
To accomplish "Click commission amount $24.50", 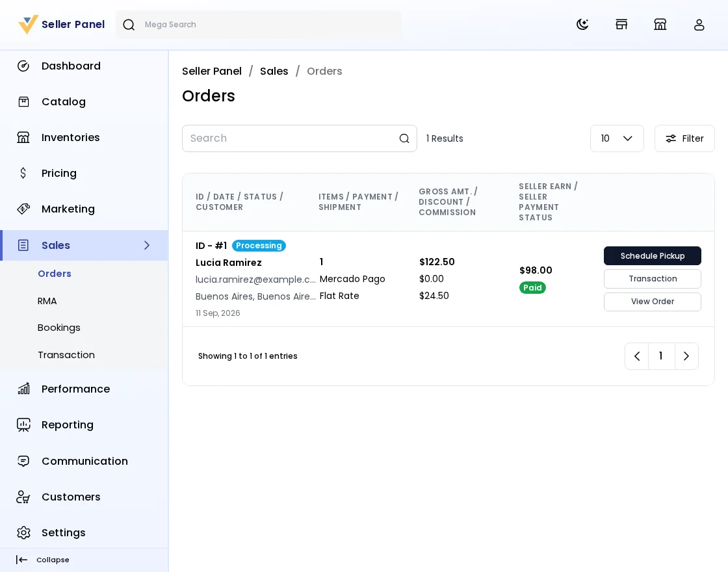I will coord(434,296).
